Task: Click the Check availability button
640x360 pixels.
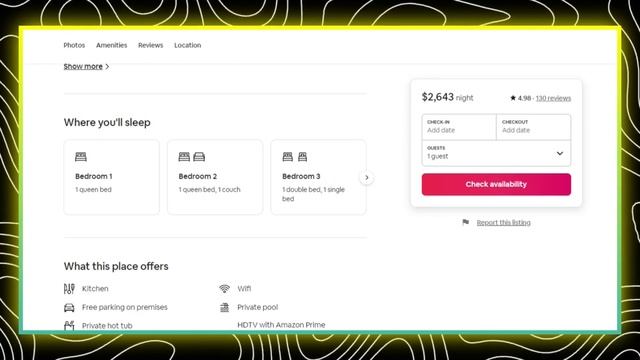Action: [x=496, y=184]
